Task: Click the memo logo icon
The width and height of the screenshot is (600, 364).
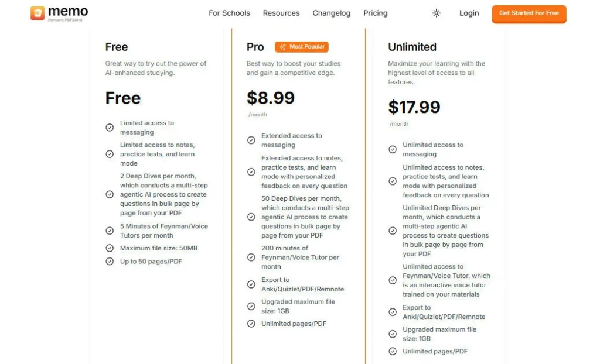Action: point(37,13)
